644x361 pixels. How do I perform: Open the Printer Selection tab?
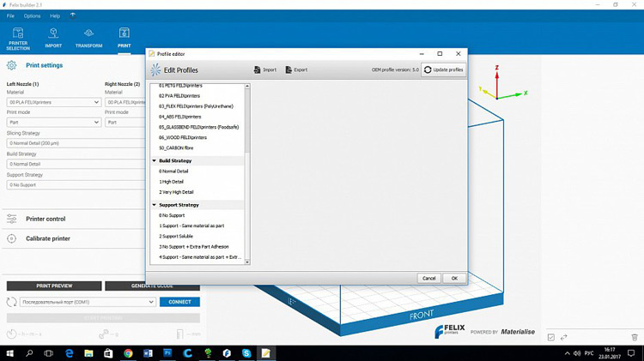[18, 39]
